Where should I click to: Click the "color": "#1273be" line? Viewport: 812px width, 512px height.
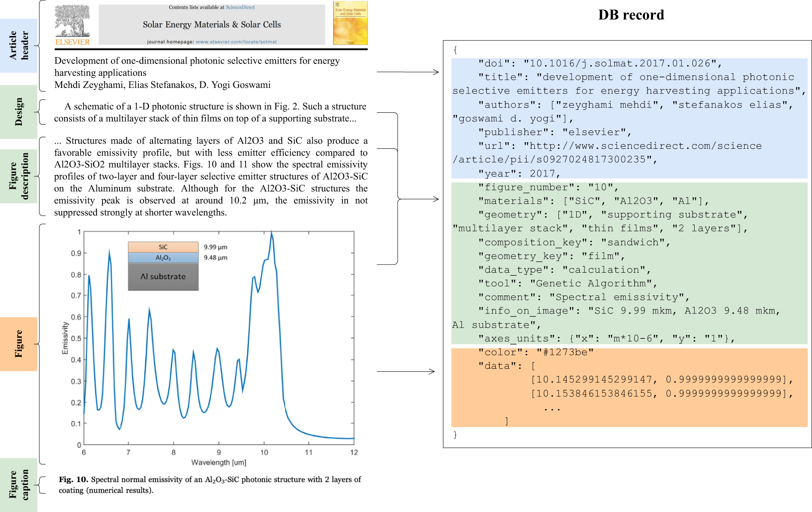pyautogui.click(x=536, y=352)
